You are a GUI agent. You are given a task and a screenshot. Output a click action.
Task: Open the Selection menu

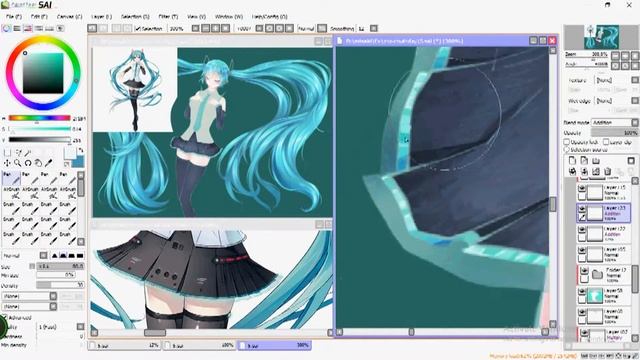pos(135,17)
